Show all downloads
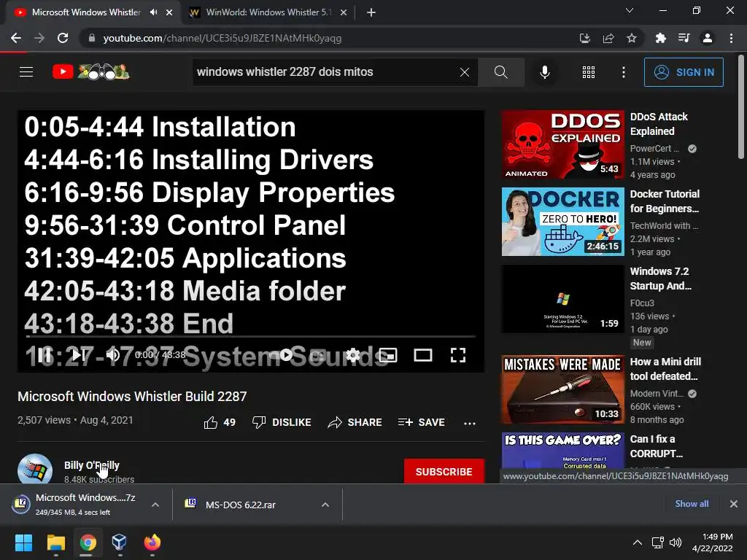747x560 pixels. click(x=692, y=504)
